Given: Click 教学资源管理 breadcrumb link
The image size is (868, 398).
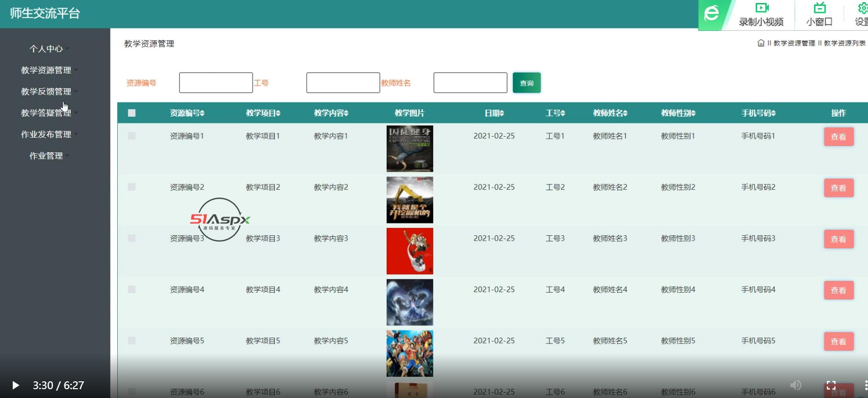Looking at the screenshot, I should tap(794, 43).
